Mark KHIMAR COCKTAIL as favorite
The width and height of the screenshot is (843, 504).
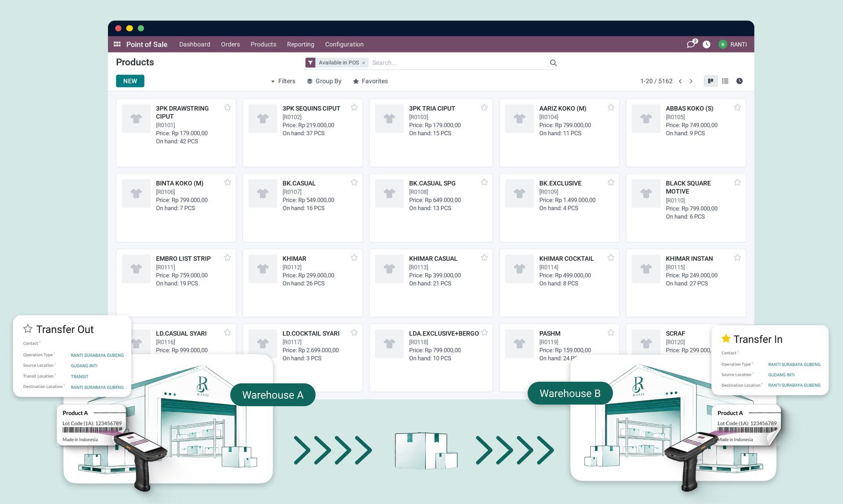[x=611, y=258]
